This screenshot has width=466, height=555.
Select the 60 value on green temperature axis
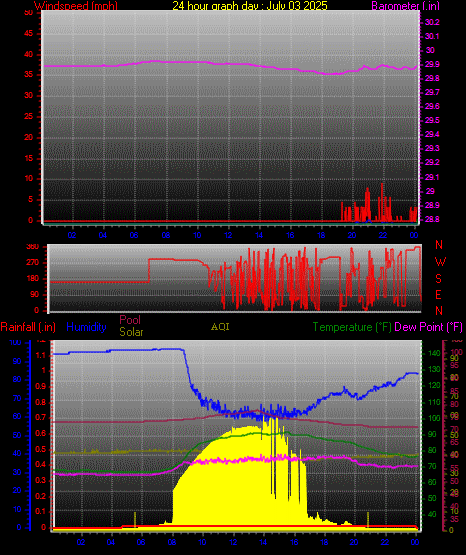point(432,482)
